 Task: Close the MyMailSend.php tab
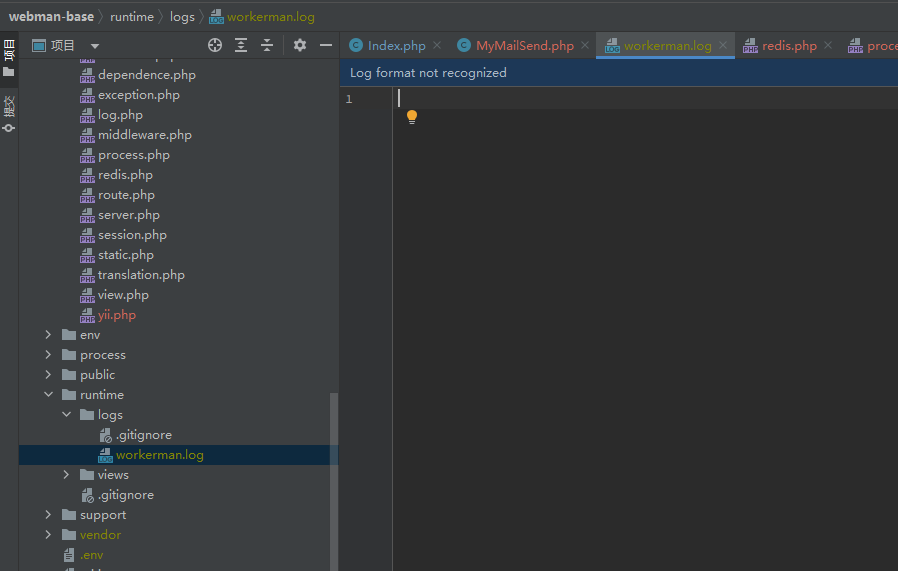[x=585, y=45]
